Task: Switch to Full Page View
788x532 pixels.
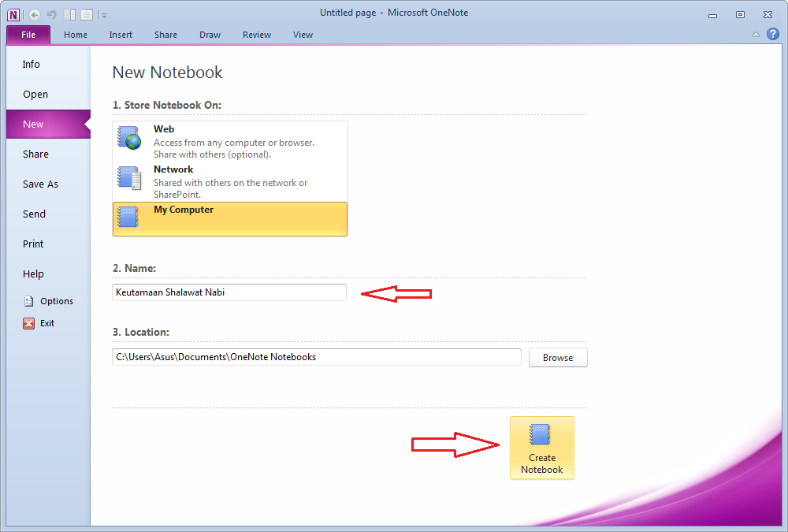Action: (88, 13)
